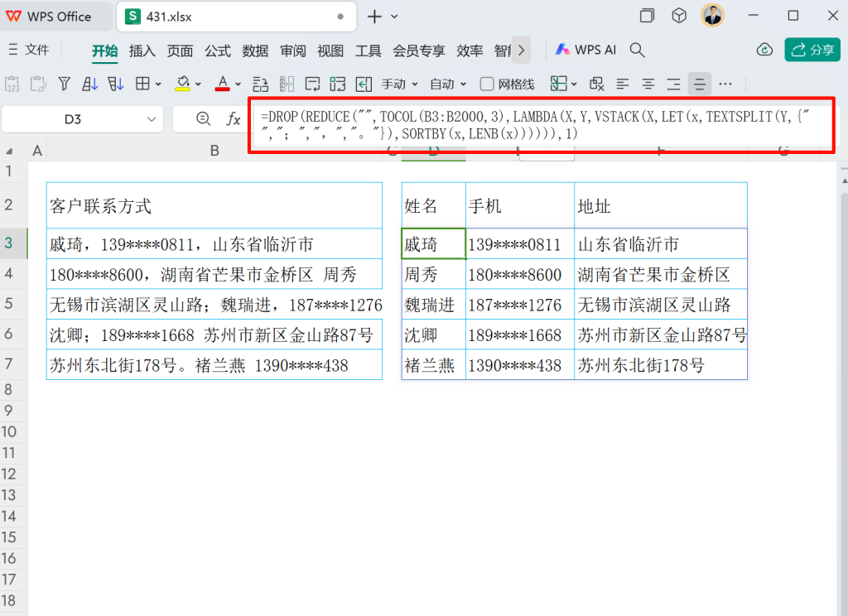848x616 pixels.
Task: Sort descending with the funnel-arrow icon
Action: pyautogui.click(x=116, y=84)
